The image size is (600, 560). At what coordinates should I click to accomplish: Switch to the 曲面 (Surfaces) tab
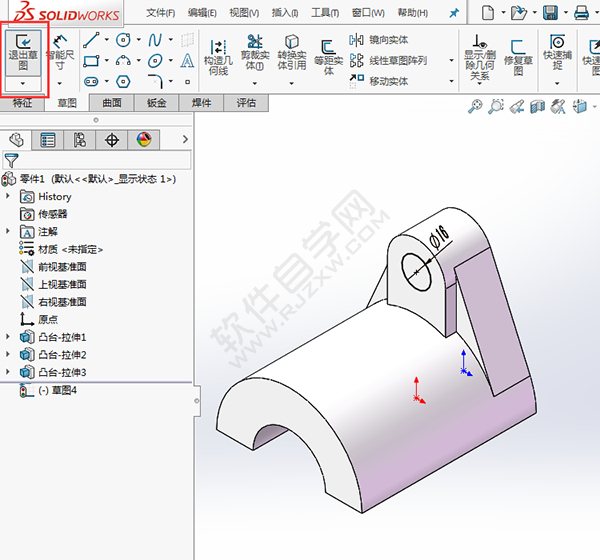pos(112,103)
